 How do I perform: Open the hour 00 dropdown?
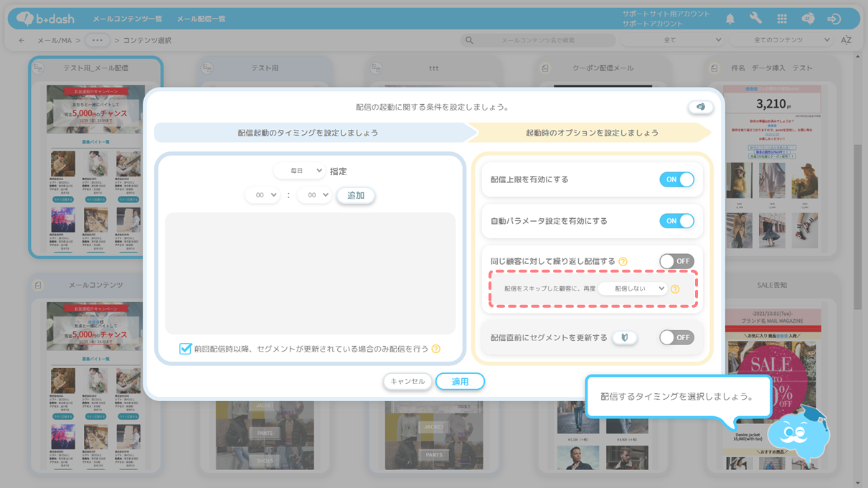point(262,195)
